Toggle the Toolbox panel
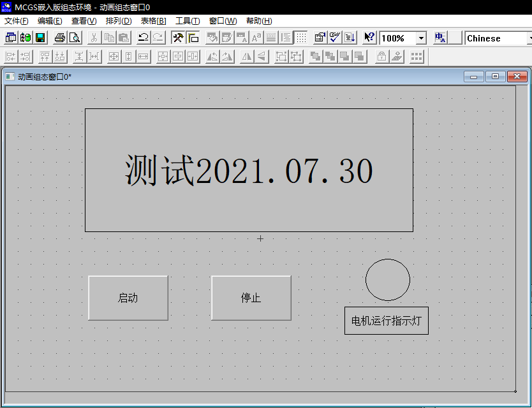This screenshot has width=532, height=408. point(177,38)
